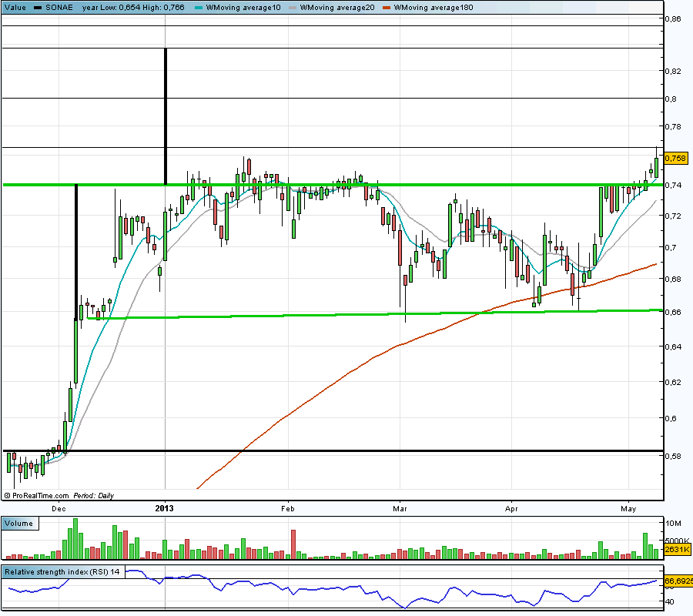The width and height of the screenshot is (693, 616).
Task: Click the WMoving average10 legend label
Action: [x=243, y=8]
